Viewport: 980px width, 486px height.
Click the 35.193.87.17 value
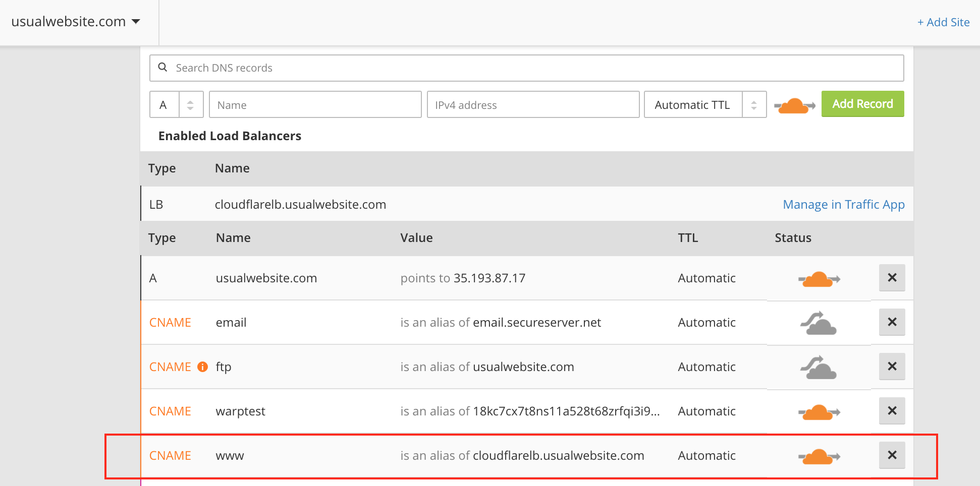(489, 278)
